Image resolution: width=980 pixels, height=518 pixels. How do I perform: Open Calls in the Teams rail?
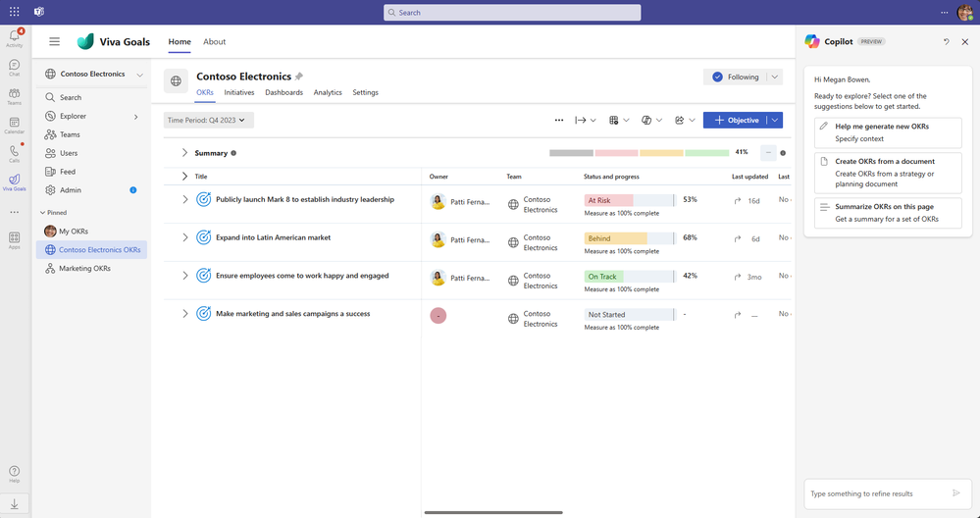click(x=15, y=154)
